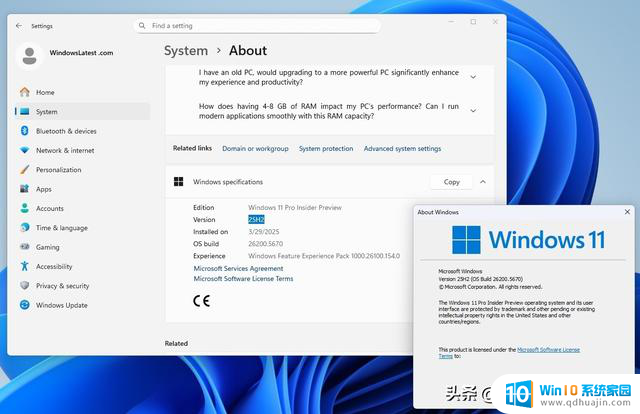Click the Accounts person icon
The width and height of the screenshot is (640, 414).
(24, 208)
